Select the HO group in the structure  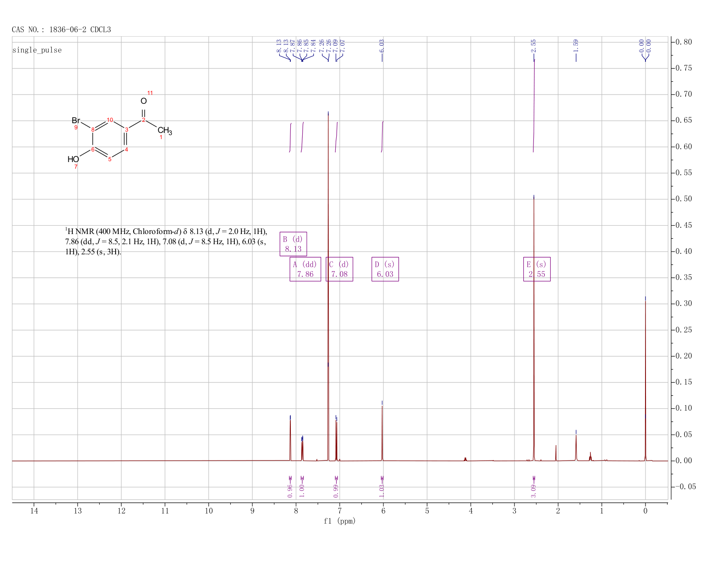[x=73, y=159]
